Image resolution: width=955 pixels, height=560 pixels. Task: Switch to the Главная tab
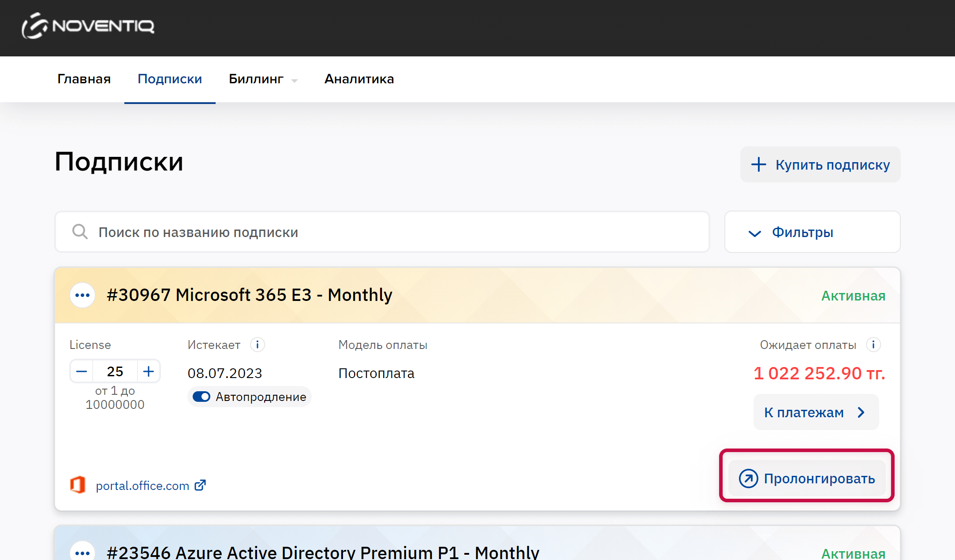pyautogui.click(x=84, y=79)
